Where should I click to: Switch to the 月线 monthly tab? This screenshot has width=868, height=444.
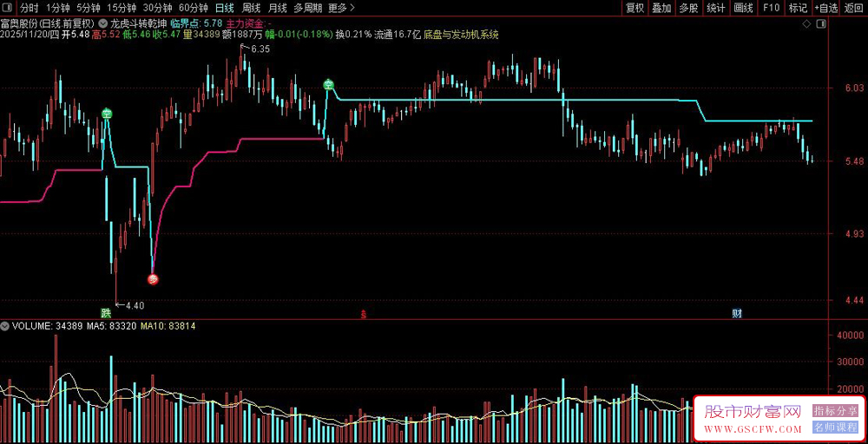tap(278, 8)
